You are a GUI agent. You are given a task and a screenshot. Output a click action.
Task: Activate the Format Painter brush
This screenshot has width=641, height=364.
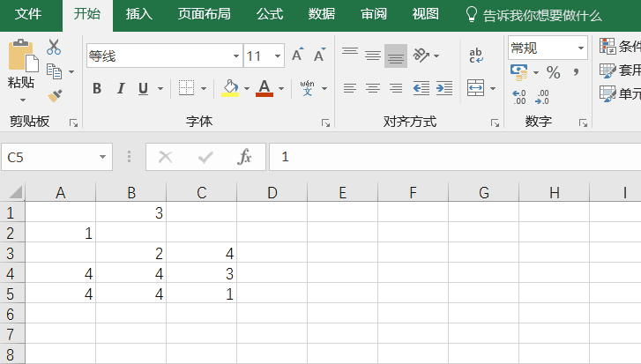(x=55, y=96)
